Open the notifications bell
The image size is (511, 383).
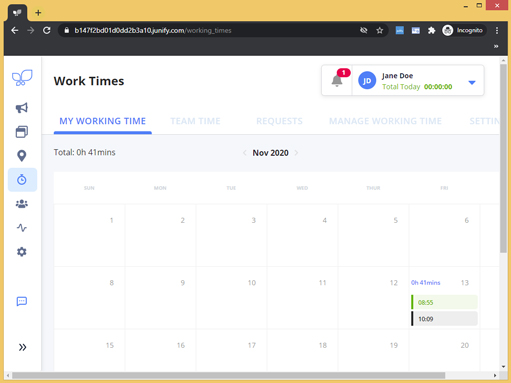tap(337, 80)
